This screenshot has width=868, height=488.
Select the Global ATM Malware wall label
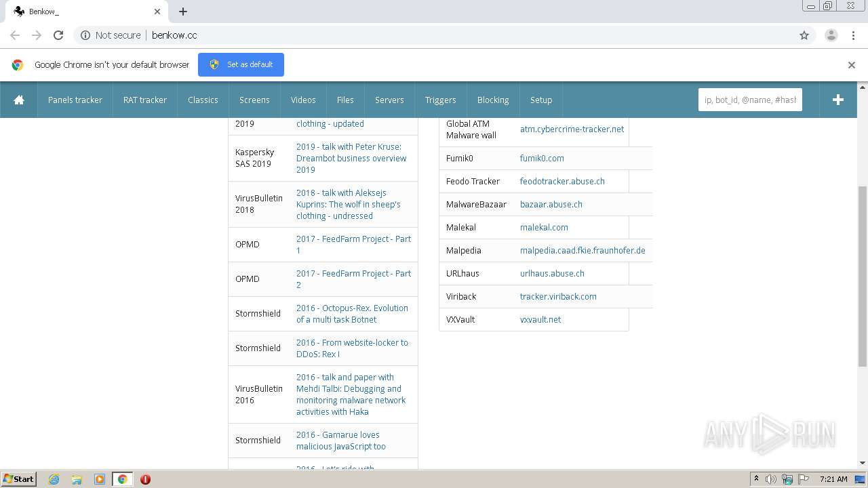[x=471, y=129]
